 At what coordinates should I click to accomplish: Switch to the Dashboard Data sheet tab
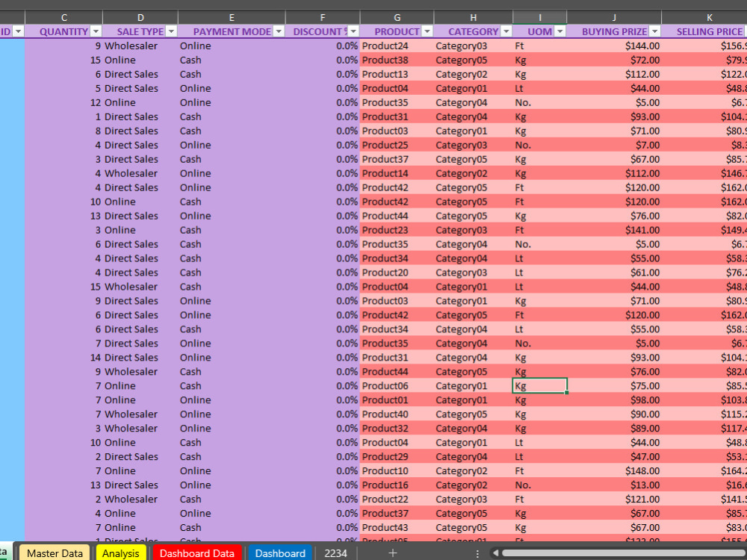[x=196, y=553]
